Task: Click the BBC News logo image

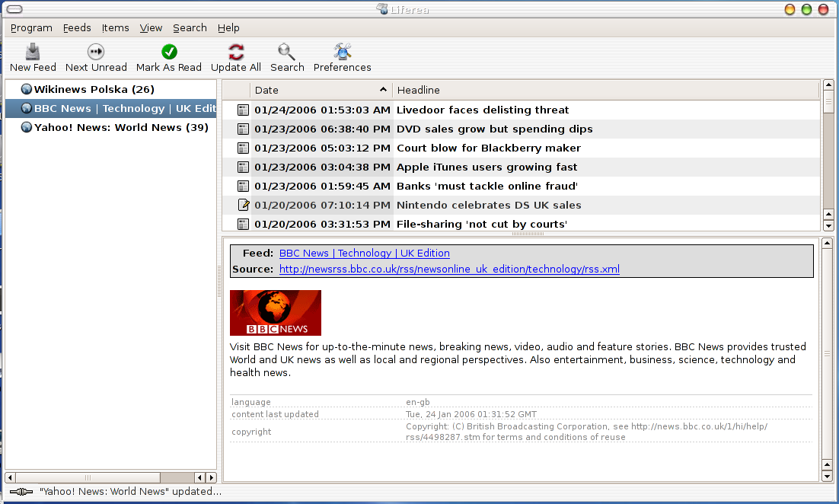Action: [276, 313]
